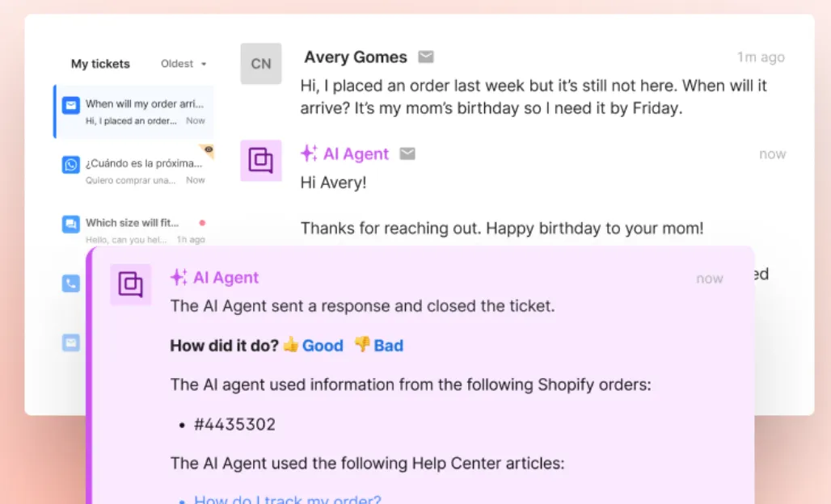Click the purple AI Agent name in note
This screenshot has height=504, width=831.
coord(226,278)
